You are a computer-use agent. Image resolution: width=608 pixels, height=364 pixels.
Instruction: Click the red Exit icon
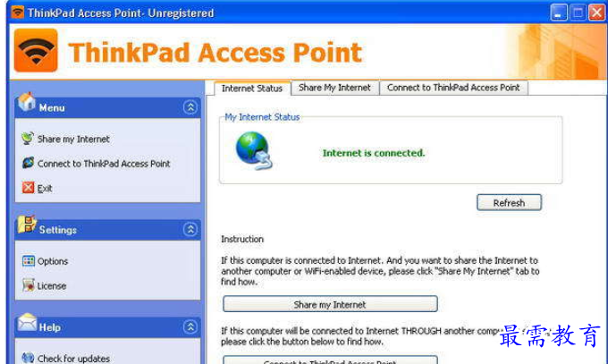click(x=28, y=188)
